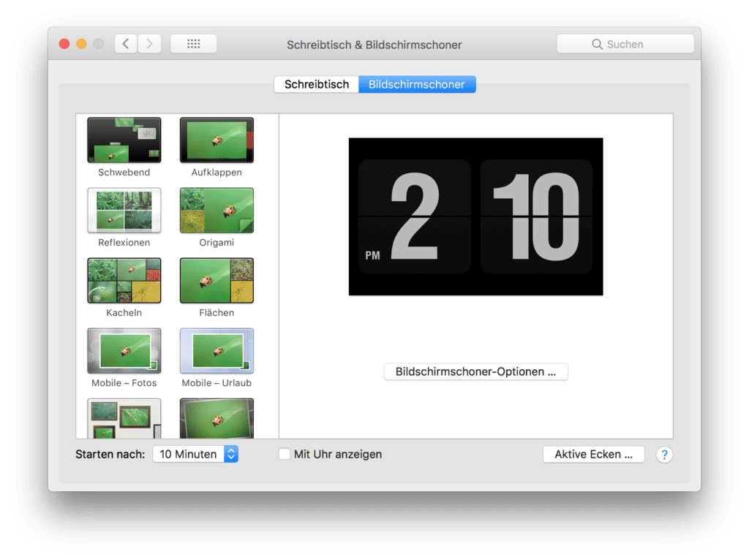Close the window with the red button

pos(64,44)
